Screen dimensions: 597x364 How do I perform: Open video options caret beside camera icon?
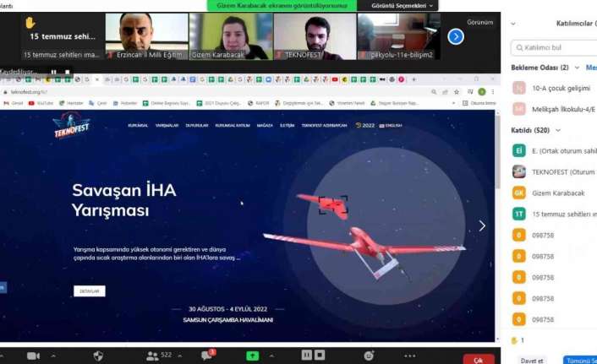[53, 356]
